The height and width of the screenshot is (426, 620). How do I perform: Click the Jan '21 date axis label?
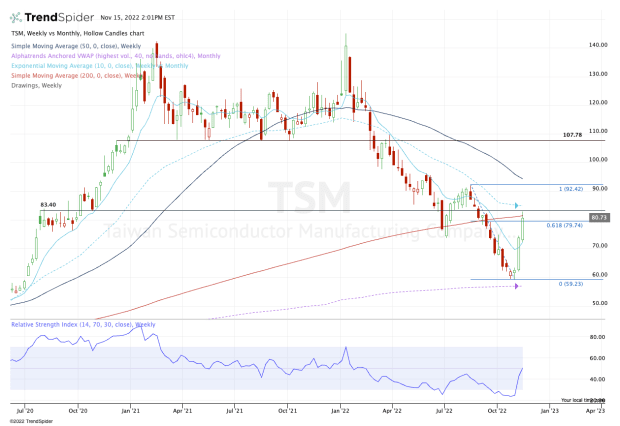tap(130, 411)
